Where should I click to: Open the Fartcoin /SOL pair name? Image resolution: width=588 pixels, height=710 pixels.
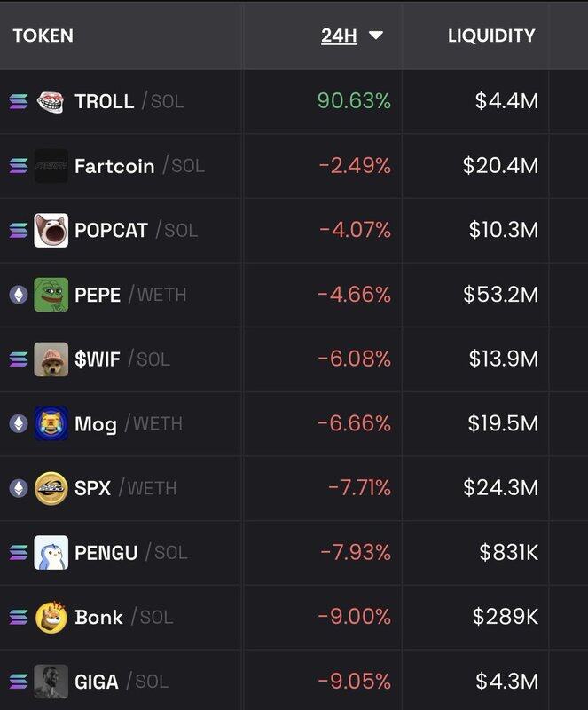(x=139, y=166)
